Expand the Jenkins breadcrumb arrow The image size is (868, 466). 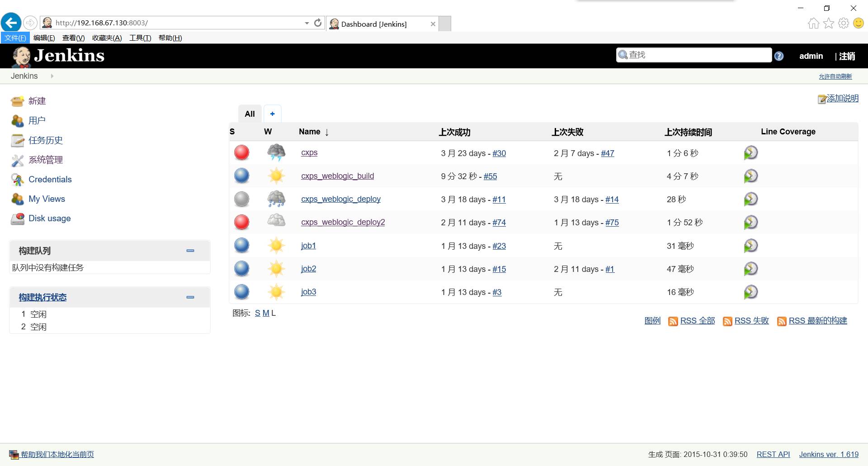point(52,76)
